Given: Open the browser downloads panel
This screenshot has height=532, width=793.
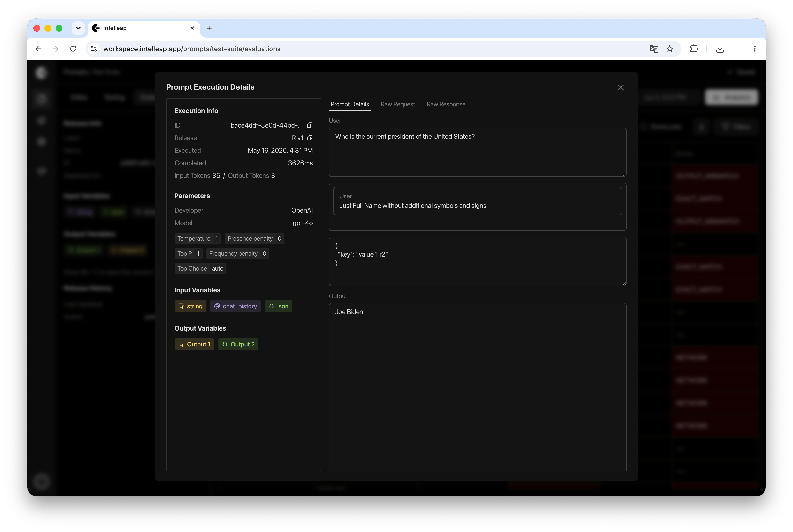Looking at the screenshot, I should [x=720, y=49].
